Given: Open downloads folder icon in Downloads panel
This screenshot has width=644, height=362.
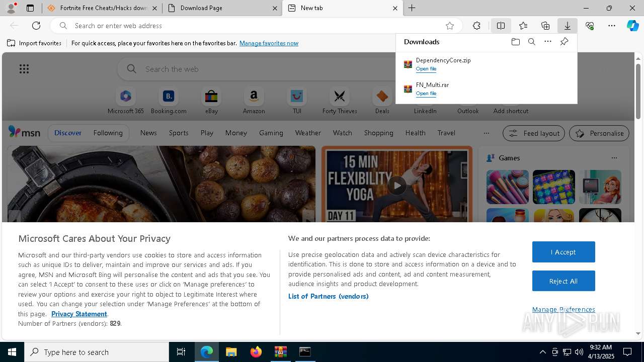Looking at the screenshot, I should (515, 42).
